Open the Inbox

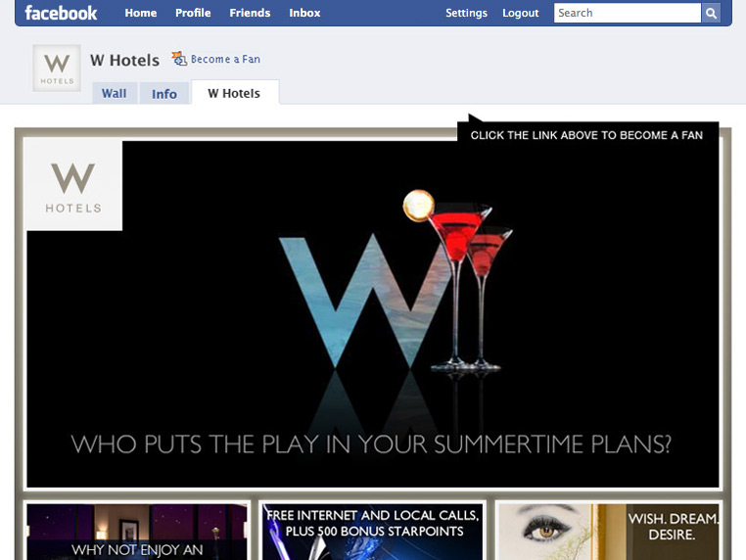coord(304,13)
